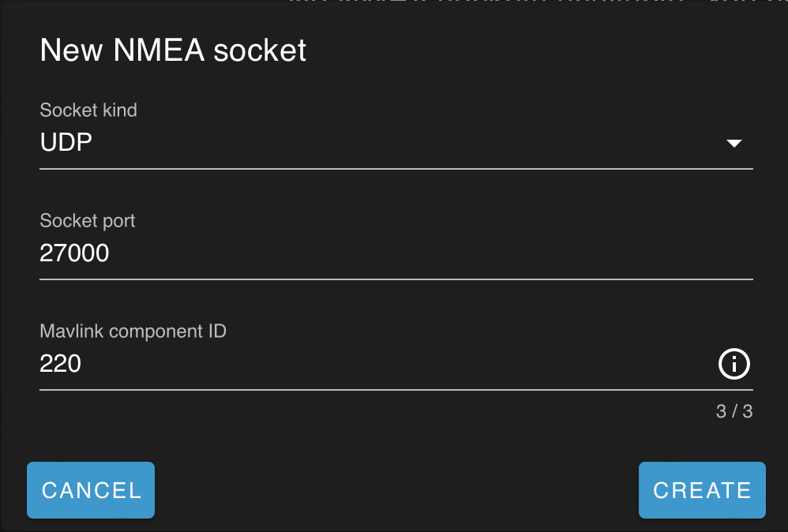Cancel the New NMEA socket dialog

pyautogui.click(x=90, y=489)
